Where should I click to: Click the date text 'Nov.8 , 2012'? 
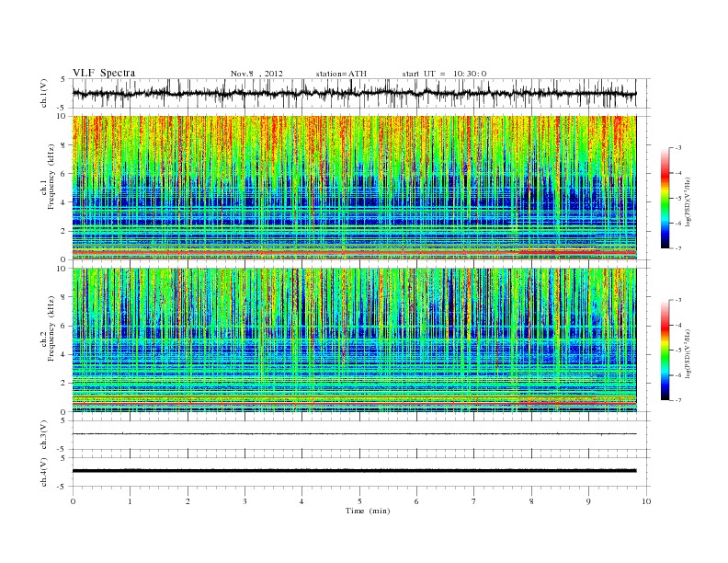click(256, 74)
